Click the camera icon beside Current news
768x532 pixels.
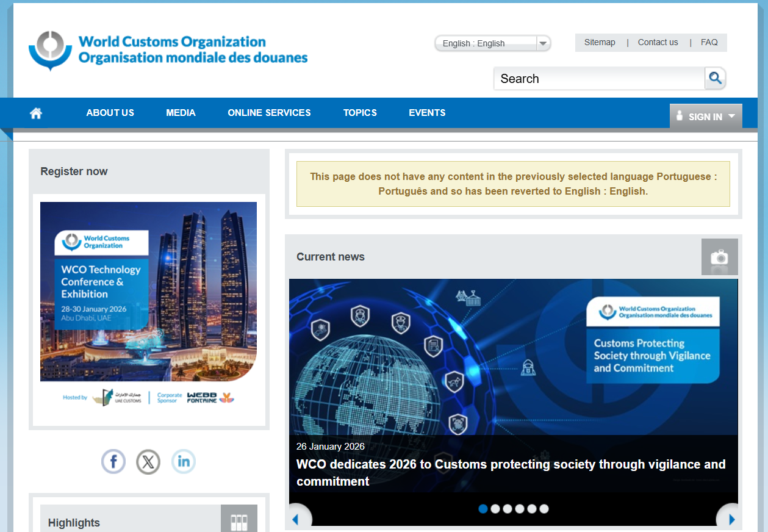click(x=719, y=257)
